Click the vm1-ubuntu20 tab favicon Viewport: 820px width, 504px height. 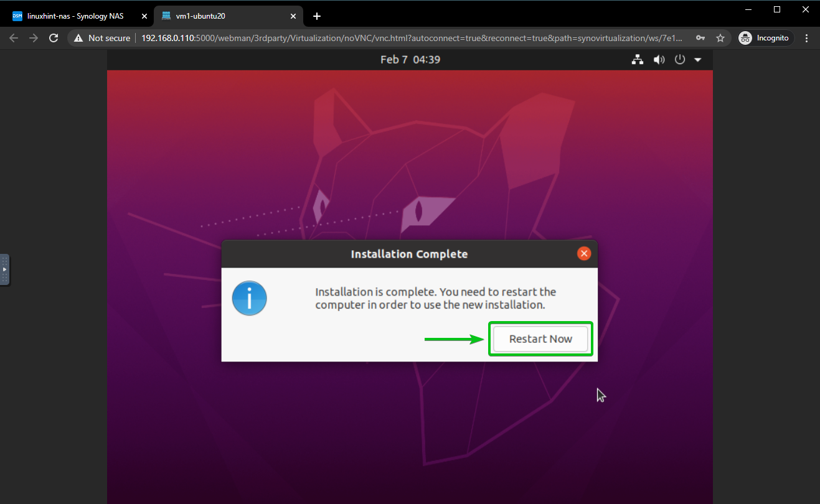pos(166,16)
